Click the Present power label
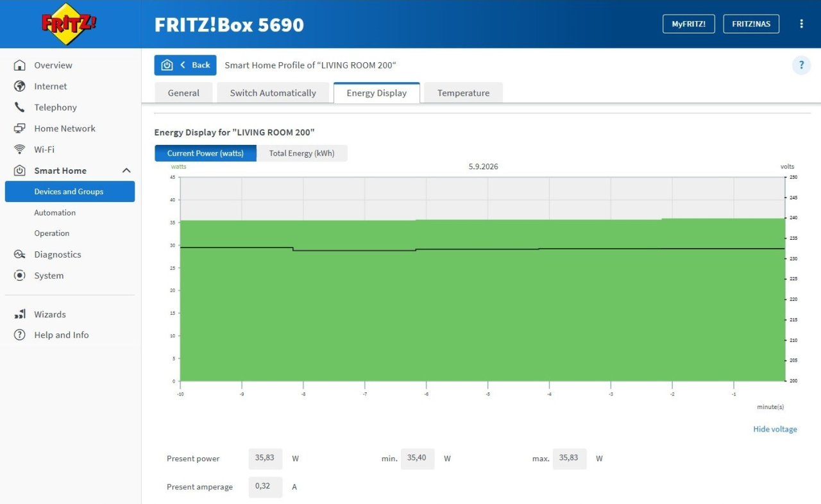This screenshot has width=821, height=504. pos(193,458)
